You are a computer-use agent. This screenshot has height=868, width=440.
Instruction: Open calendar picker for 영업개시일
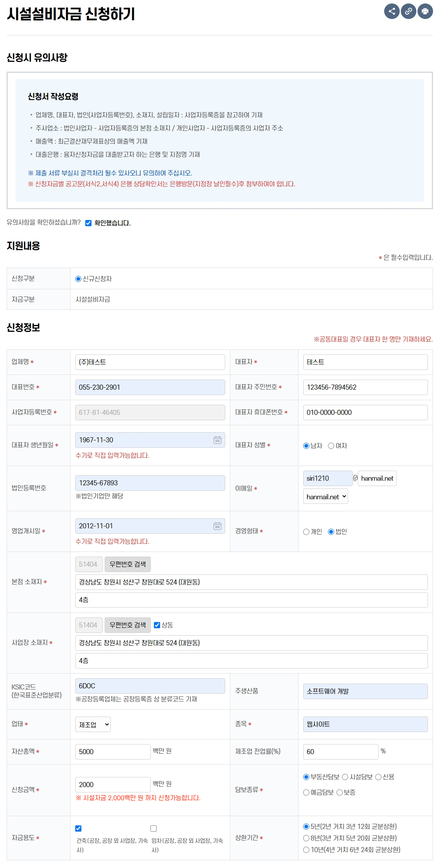(217, 526)
